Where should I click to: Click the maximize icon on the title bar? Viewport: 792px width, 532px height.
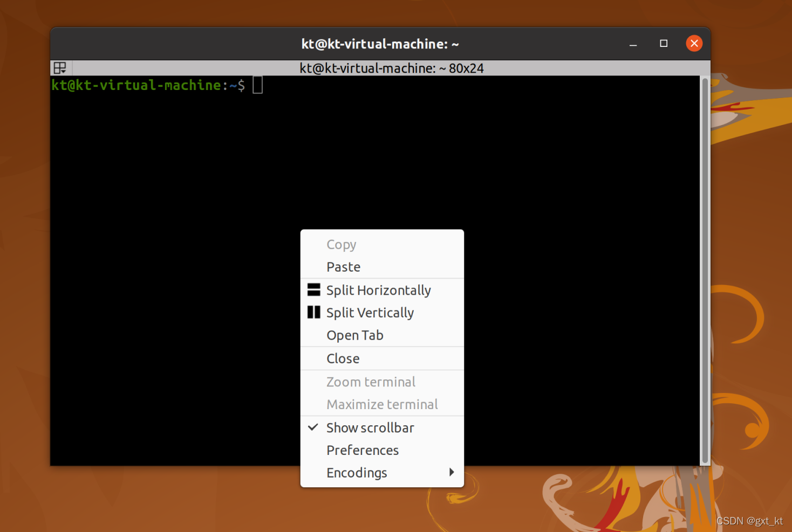pos(663,44)
